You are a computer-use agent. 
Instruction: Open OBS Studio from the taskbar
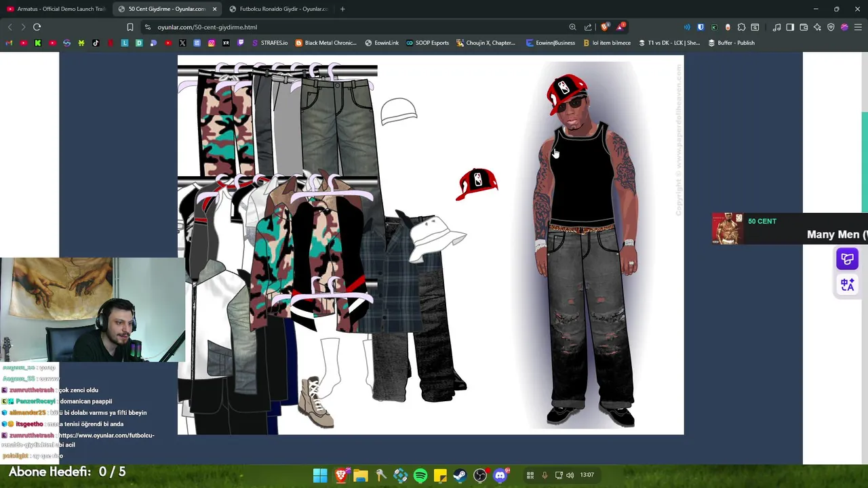[480, 475]
